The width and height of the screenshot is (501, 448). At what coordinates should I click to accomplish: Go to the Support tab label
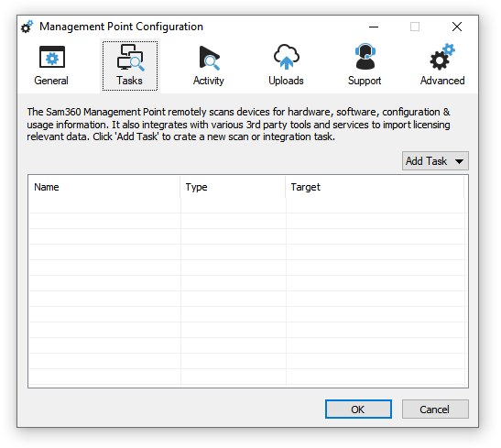[x=365, y=81]
